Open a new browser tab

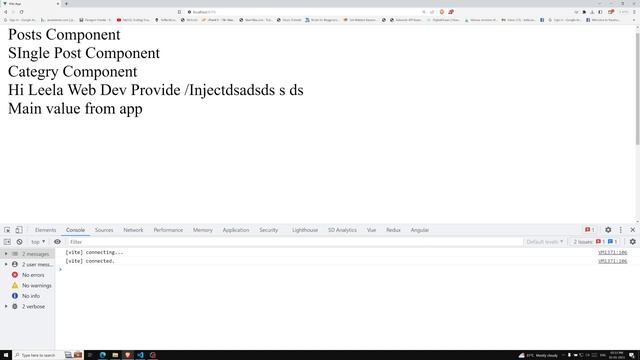(x=66, y=4)
